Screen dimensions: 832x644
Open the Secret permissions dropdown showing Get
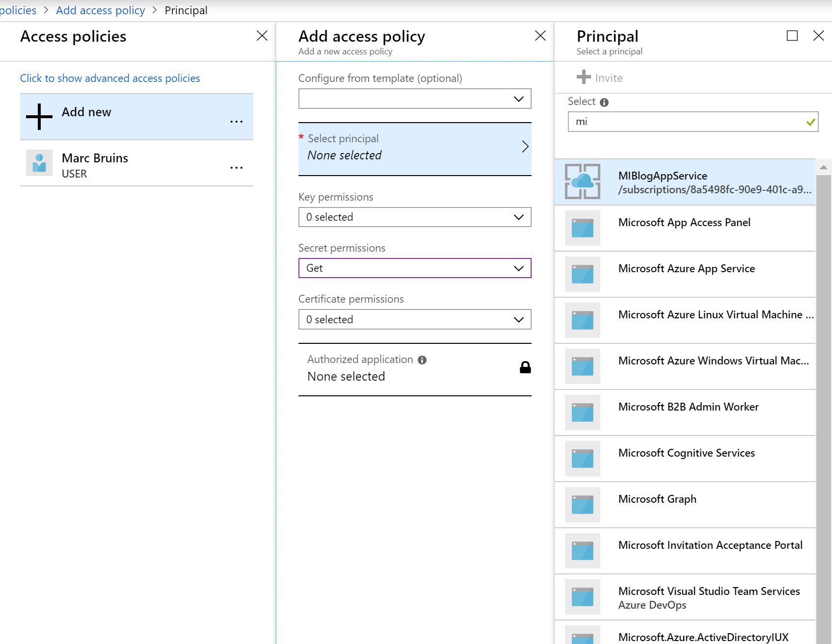(x=415, y=268)
